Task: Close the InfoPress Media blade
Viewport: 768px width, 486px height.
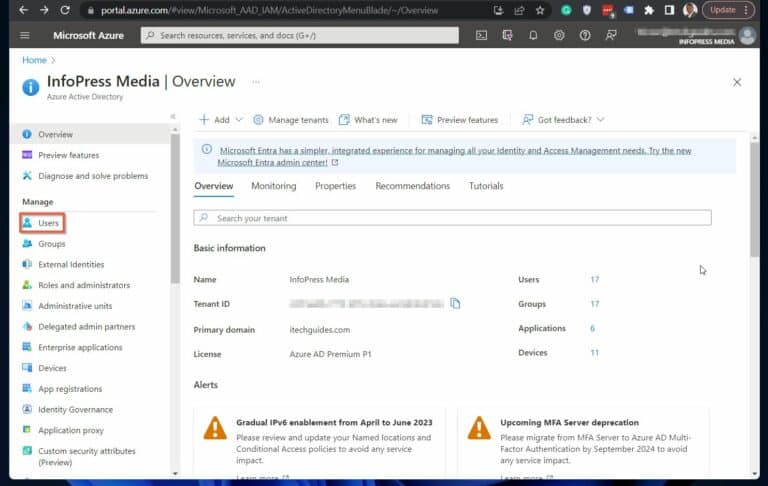Action: pyautogui.click(x=737, y=82)
